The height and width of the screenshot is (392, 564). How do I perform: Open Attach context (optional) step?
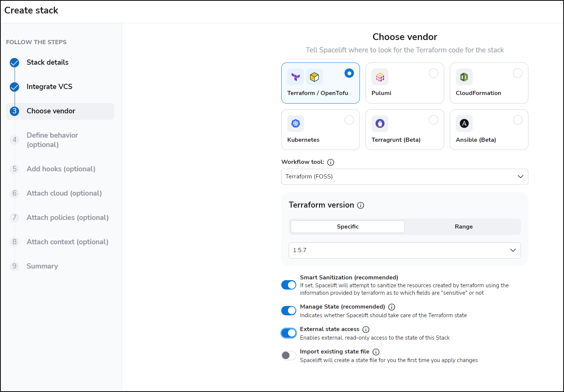[67, 242]
